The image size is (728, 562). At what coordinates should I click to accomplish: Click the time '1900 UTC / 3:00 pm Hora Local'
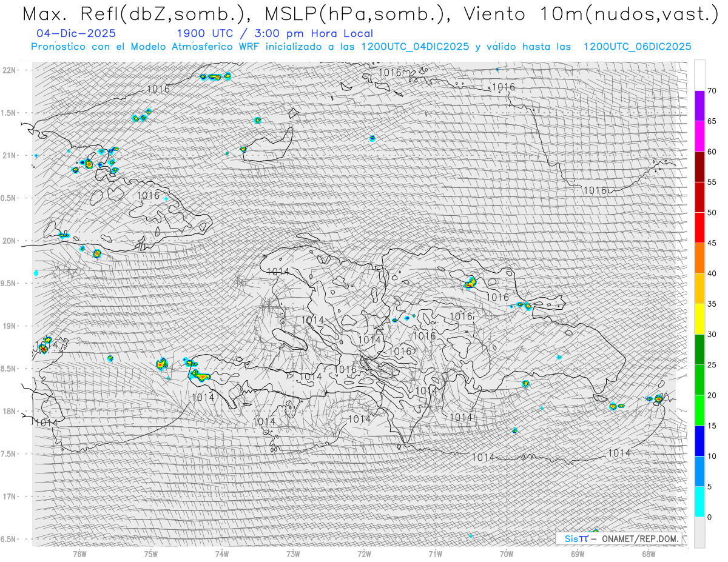275,34
